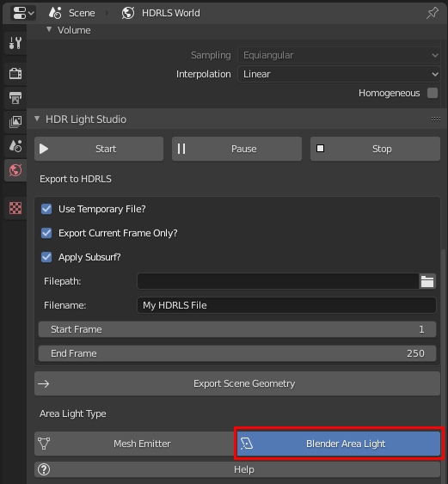Open the Sampling Equiangular dropdown
448x484 pixels.
pyautogui.click(x=339, y=55)
